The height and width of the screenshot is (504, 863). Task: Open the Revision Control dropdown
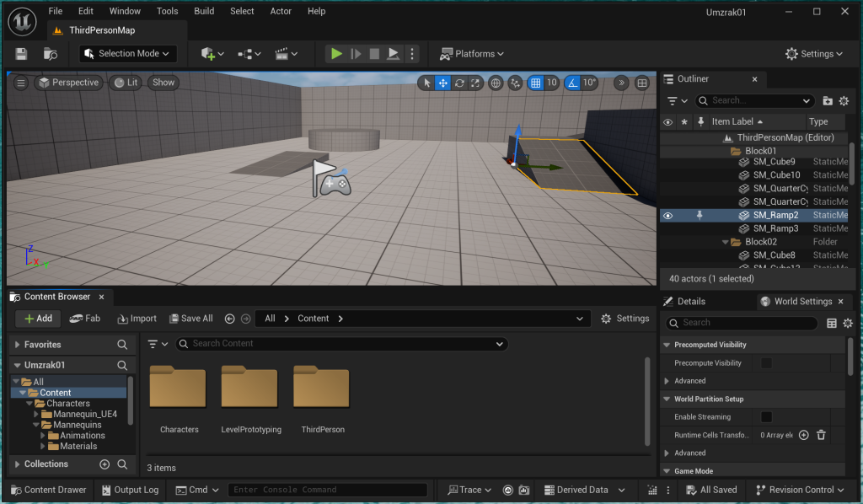800,490
